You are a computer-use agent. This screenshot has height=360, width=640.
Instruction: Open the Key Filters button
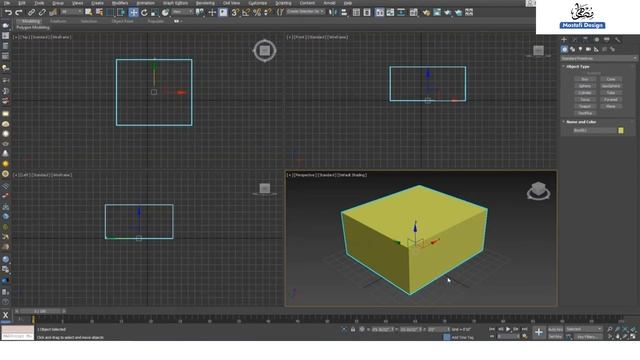pos(588,337)
